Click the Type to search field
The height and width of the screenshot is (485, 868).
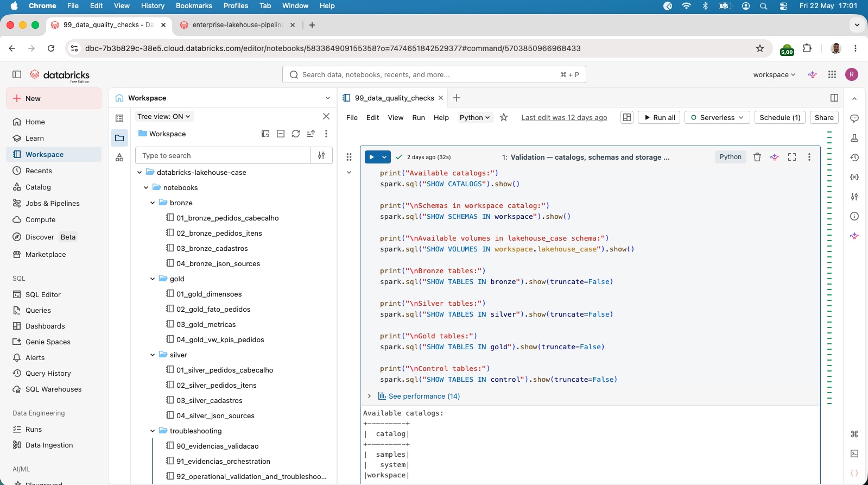(223, 155)
